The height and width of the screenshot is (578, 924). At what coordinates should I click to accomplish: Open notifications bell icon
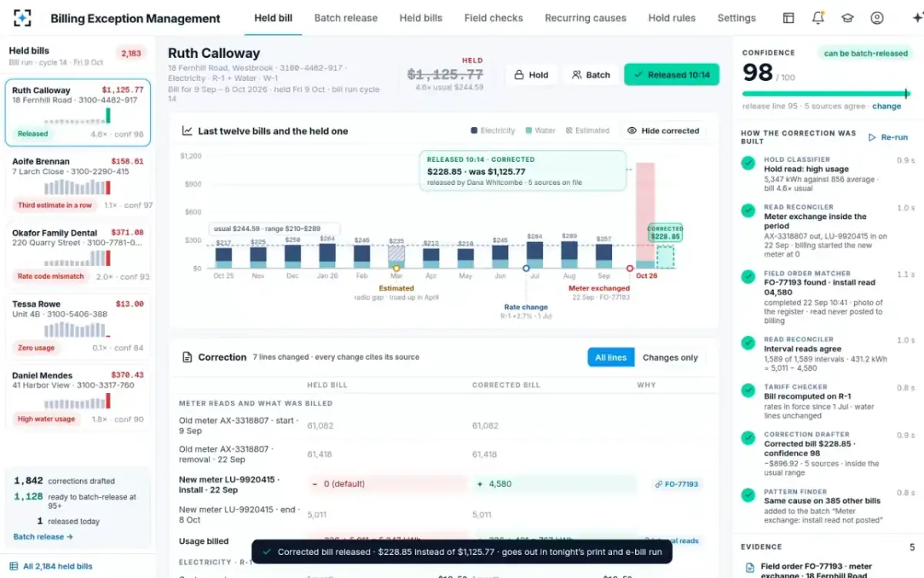[818, 18]
